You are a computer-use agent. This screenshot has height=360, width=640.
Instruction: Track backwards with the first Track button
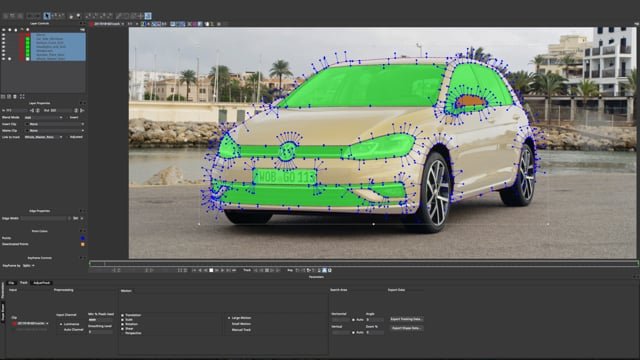point(256,270)
